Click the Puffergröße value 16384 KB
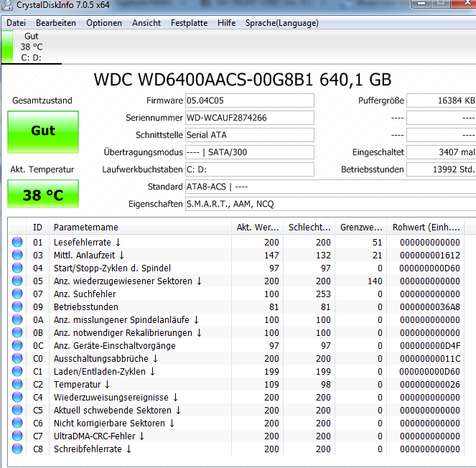476x468 pixels. pos(441,100)
